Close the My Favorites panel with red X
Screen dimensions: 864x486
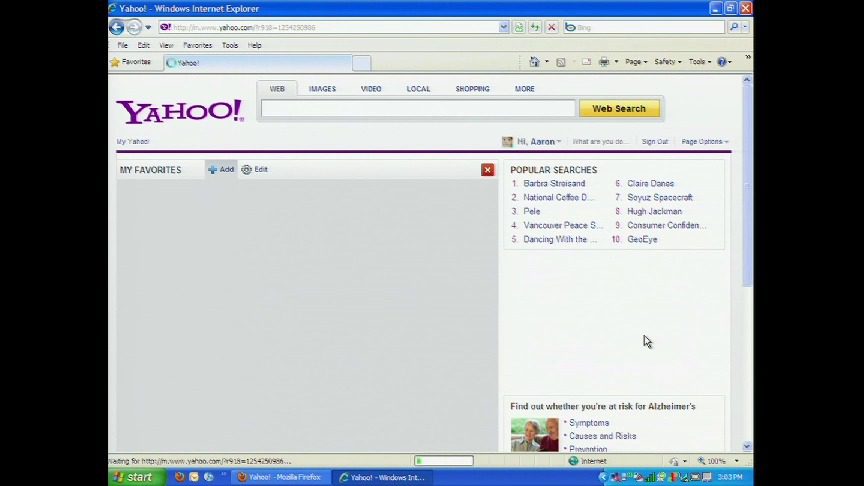point(488,170)
